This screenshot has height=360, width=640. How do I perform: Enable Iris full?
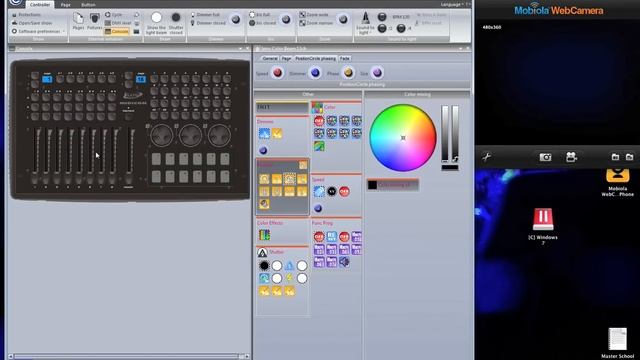260,15
